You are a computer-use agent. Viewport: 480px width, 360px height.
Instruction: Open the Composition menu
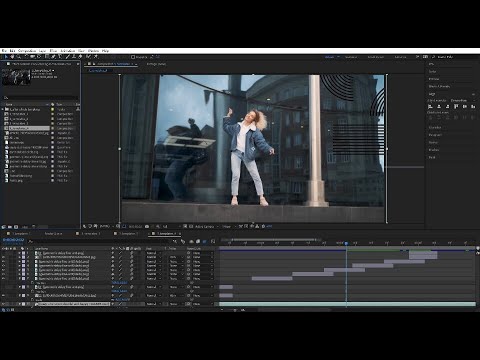coord(27,51)
